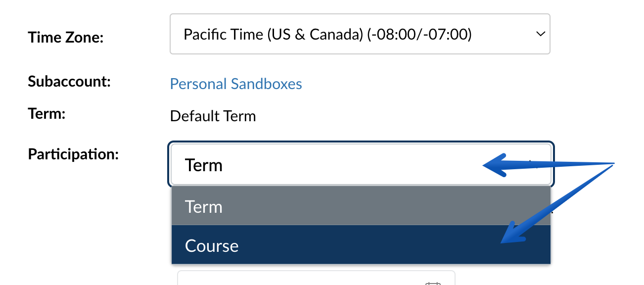Viewport: 644px width, 285px height.
Task: Open the Time Zone dropdown
Action: (360, 34)
